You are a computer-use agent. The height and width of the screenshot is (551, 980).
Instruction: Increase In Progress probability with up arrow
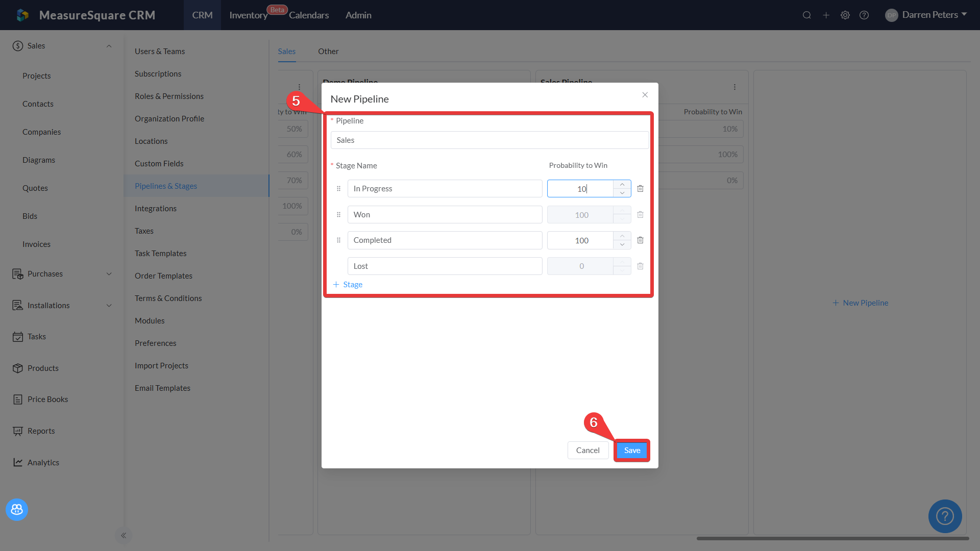(x=622, y=185)
